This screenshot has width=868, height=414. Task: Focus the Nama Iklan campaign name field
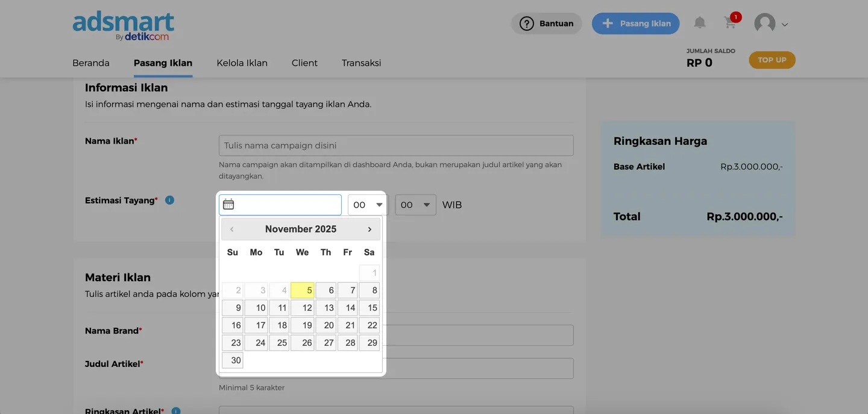click(396, 145)
